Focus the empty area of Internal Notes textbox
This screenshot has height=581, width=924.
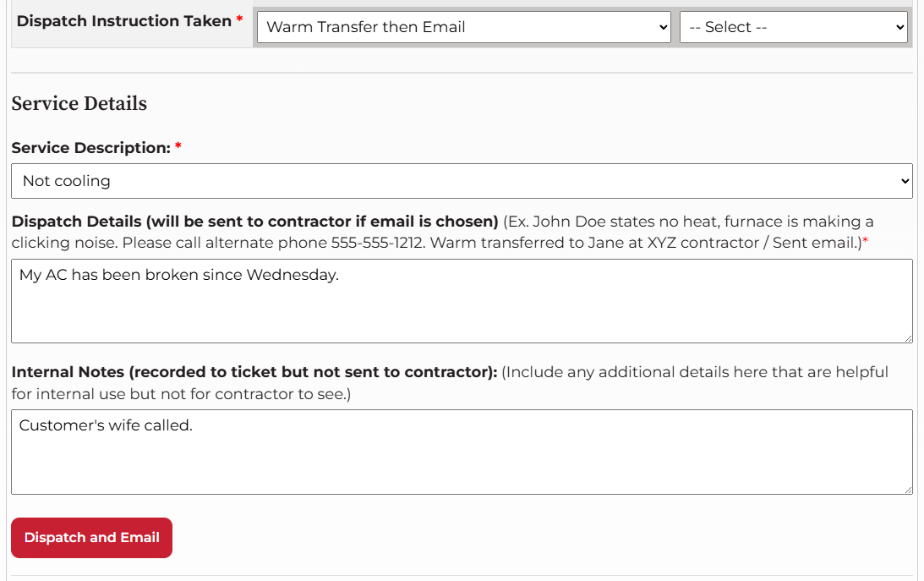pyautogui.click(x=462, y=463)
